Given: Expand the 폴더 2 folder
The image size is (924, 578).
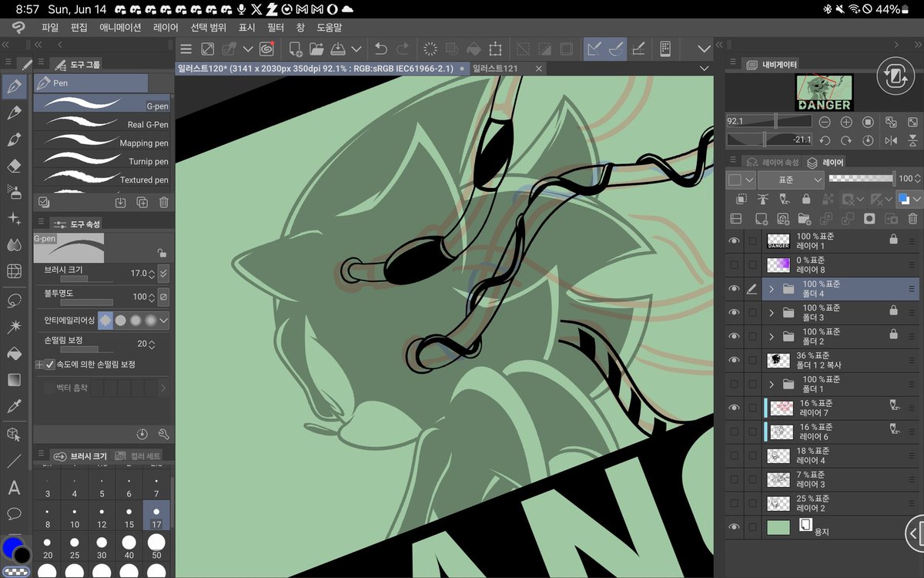Looking at the screenshot, I should (x=771, y=336).
